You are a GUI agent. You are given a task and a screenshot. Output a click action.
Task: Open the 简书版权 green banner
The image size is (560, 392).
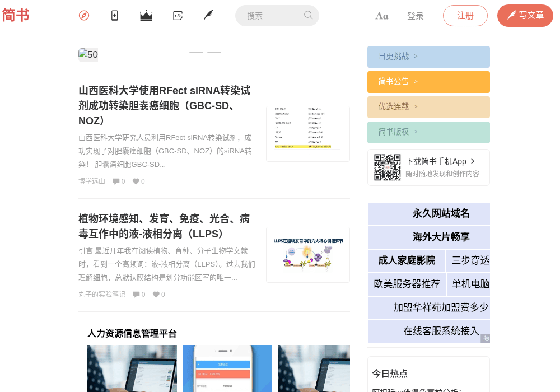point(428,133)
